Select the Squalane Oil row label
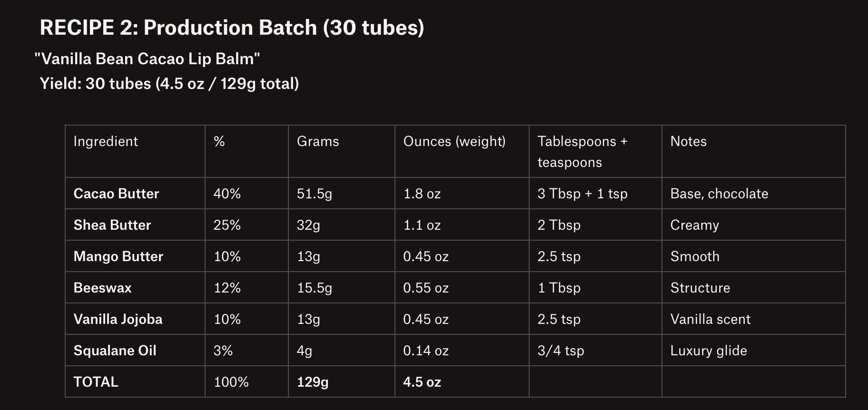The height and width of the screenshot is (410, 868). click(115, 351)
